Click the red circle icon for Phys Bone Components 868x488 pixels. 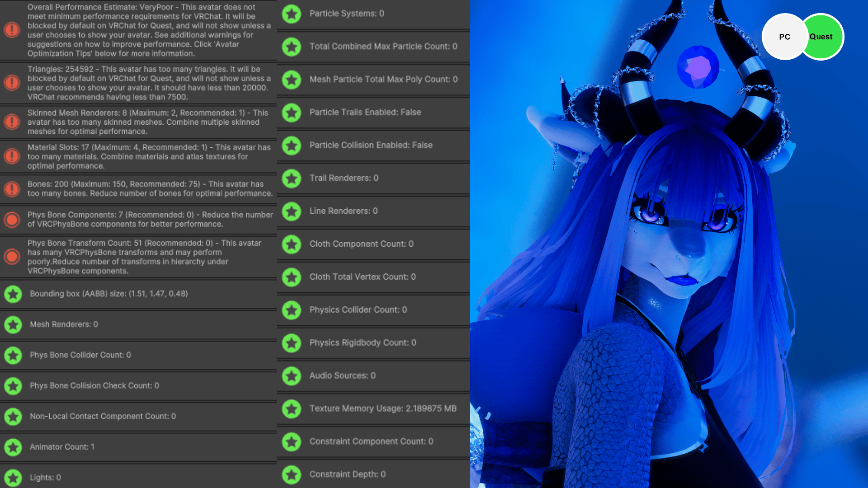pos(12,220)
